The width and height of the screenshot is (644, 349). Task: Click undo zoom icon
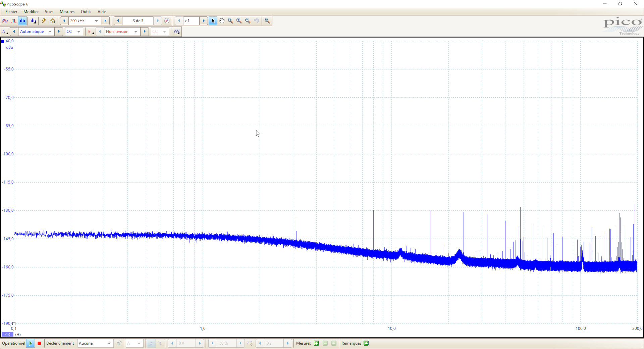[257, 21]
